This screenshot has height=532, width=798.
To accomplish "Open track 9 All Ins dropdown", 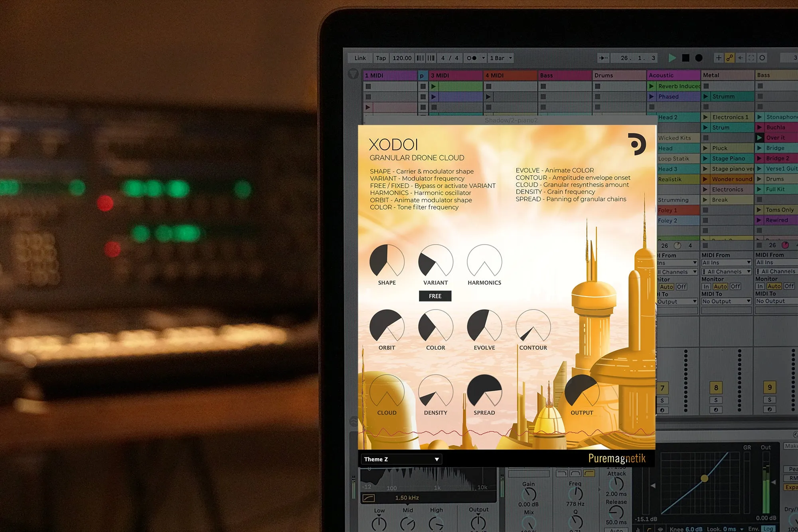I will tap(776, 263).
